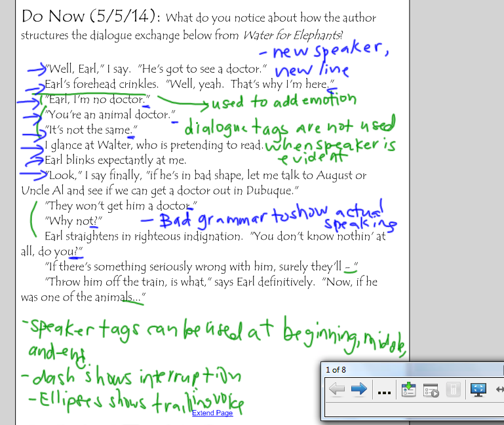The image size is (504, 425).
Task: Click 'Earl blinks expectantly at me.'
Action: [x=115, y=160]
